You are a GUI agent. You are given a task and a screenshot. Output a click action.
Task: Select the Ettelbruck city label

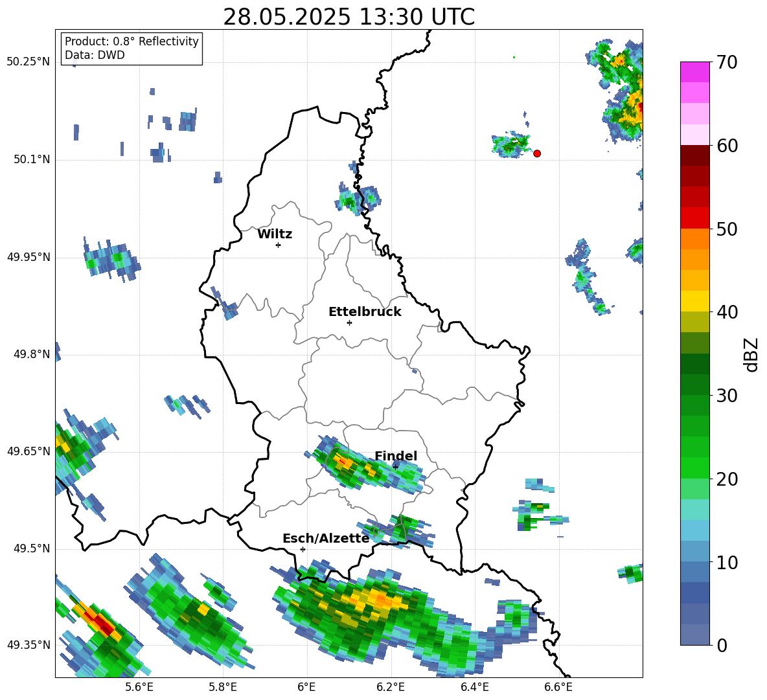(365, 312)
